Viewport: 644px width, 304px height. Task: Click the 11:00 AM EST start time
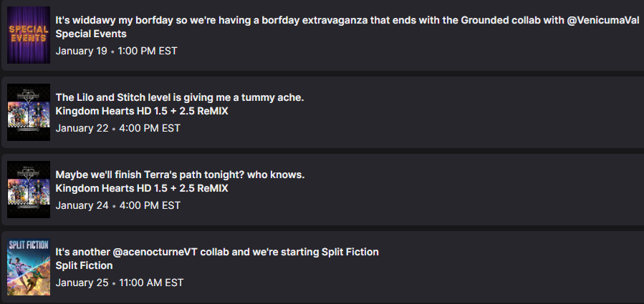[x=150, y=283]
